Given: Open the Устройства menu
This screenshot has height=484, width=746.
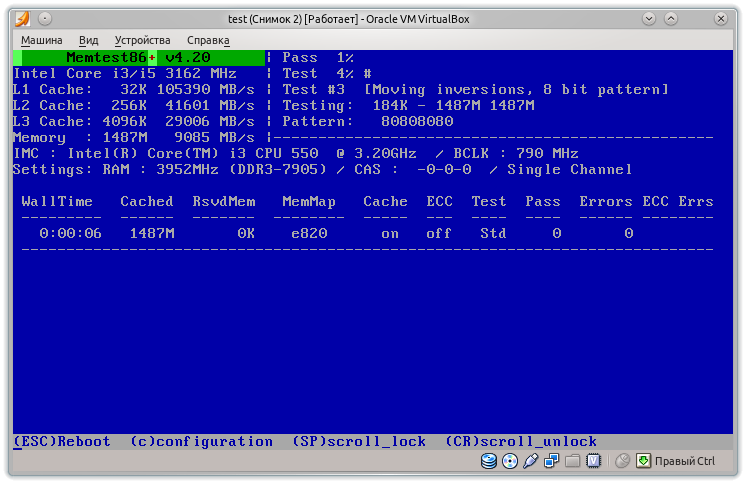Looking at the screenshot, I should tap(142, 40).
